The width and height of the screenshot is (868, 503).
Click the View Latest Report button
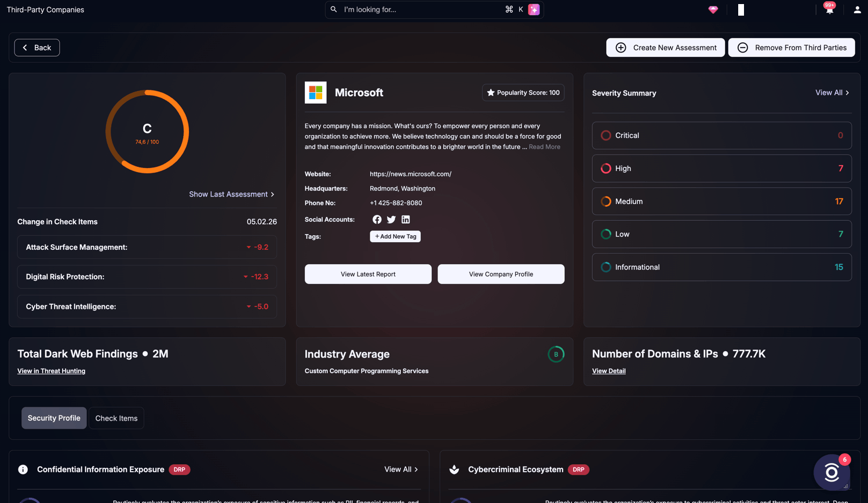pyautogui.click(x=368, y=274)
